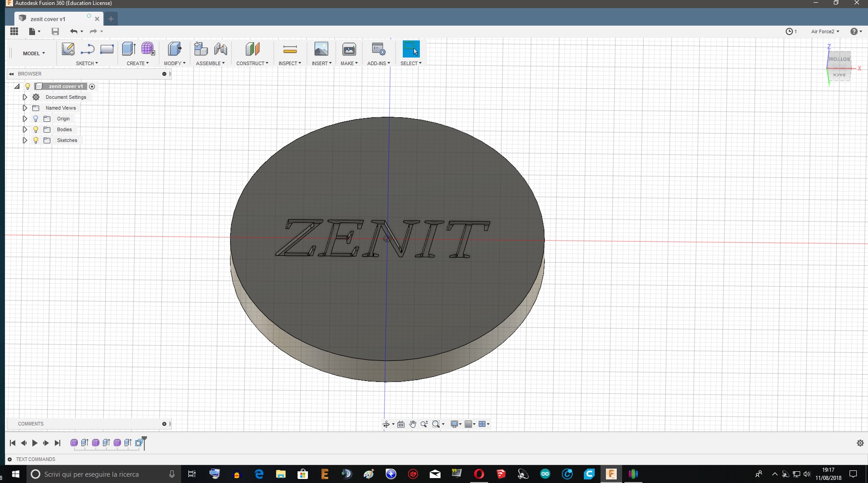Toggle Comments panel expand button
Viewport: 868px width, 483px height.
tap(164, 424)
